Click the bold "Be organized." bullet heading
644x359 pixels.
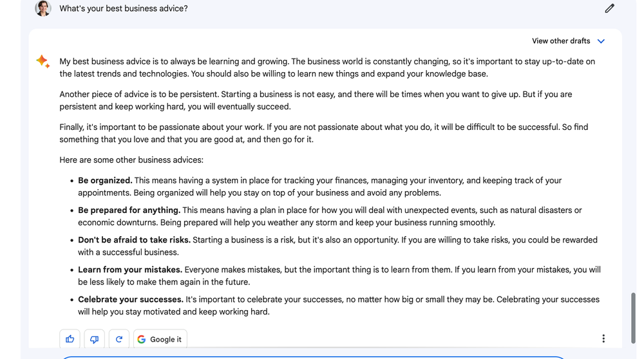105,181
